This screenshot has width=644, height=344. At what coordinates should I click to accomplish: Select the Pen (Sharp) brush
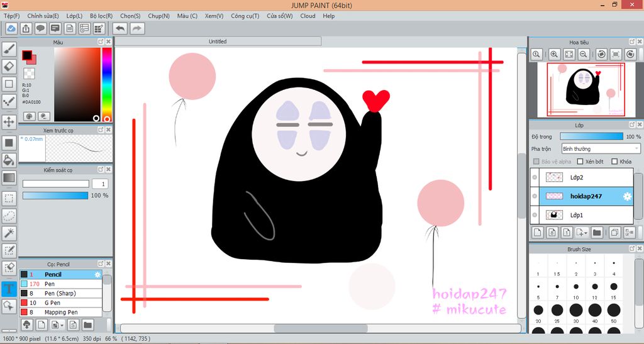click(61, 293)
